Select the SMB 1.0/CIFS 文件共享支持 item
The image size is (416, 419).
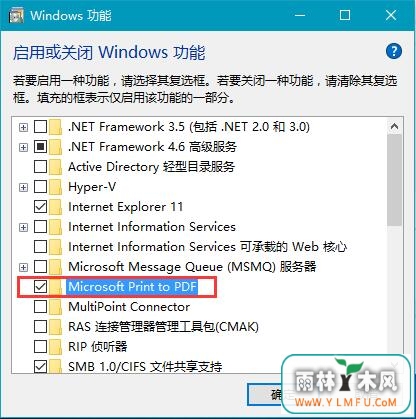[145, 367]
